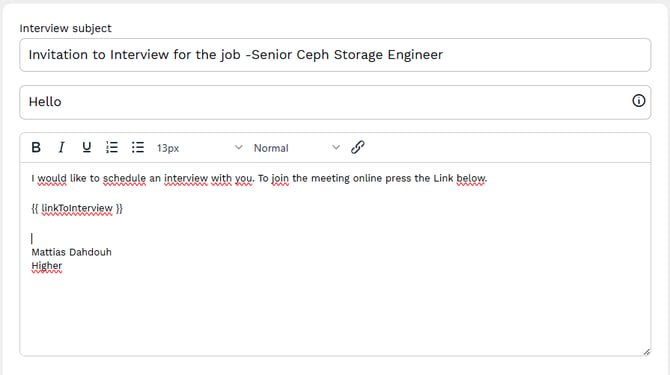This screenshot has height=375, width=670.
Task: Expand the chevron beside Normal
Action: 336,147
